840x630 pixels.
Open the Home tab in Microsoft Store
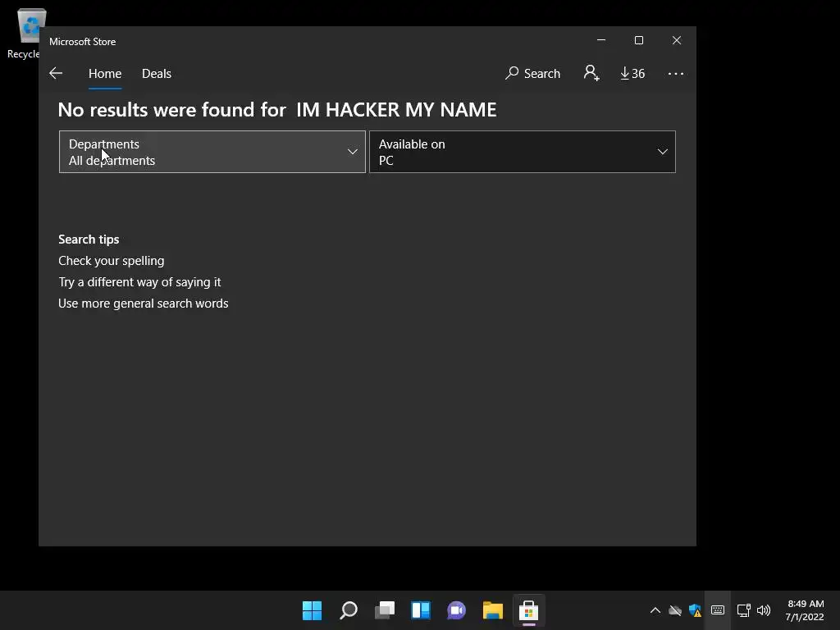pos(105,73)
